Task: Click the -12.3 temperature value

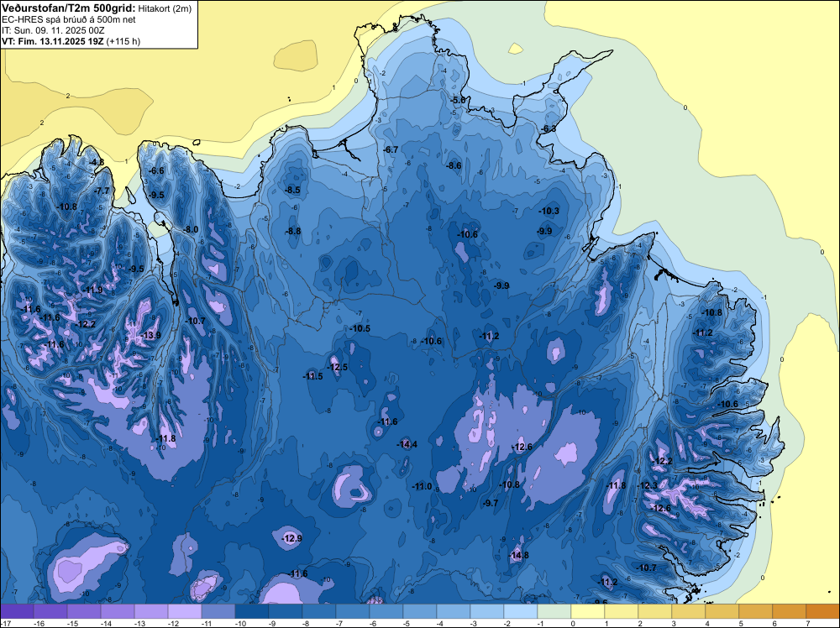Action: [x=648, y=485]
